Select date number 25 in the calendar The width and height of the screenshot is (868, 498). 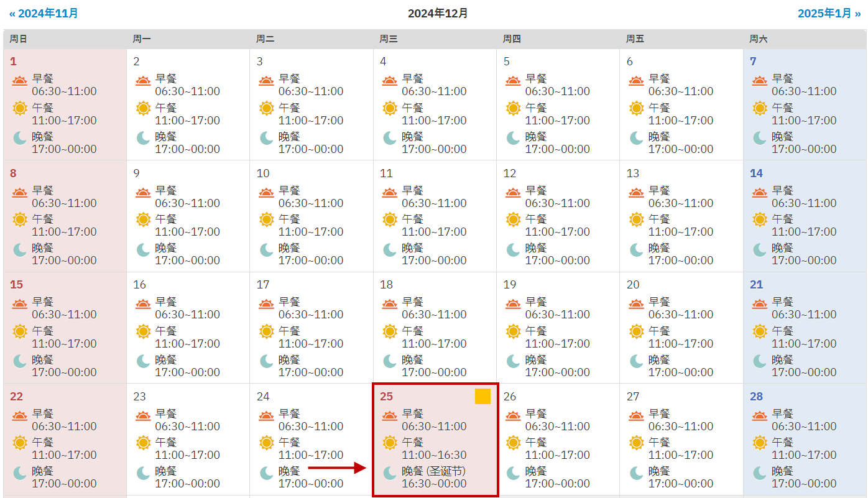[386, 397]
